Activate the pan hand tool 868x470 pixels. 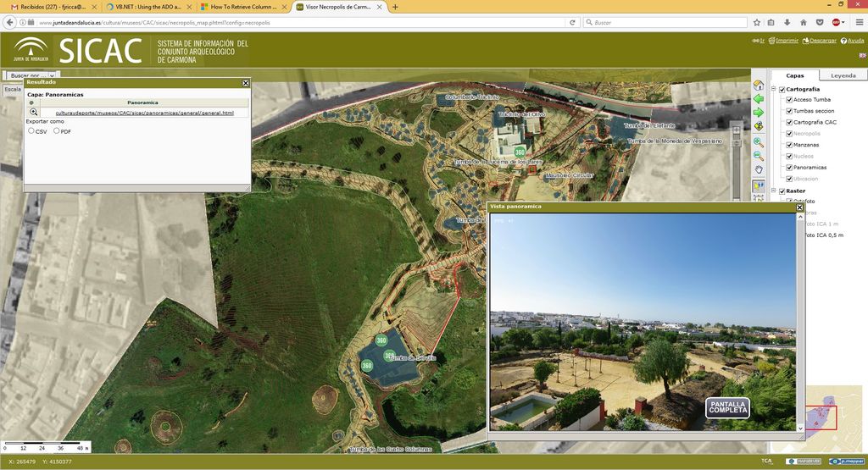[759, 169]
